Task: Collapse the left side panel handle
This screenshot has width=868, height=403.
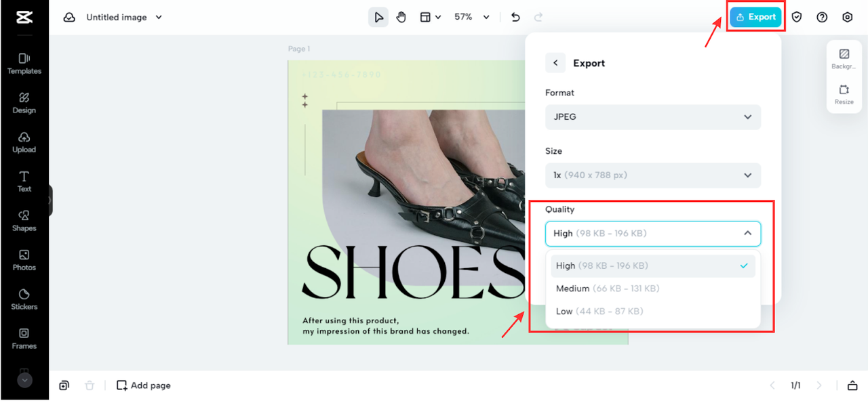Action: pyautogui.click(x=50, y=200)
